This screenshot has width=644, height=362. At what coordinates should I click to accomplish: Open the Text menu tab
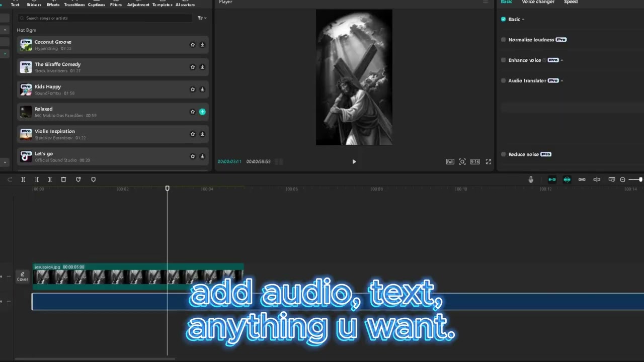[x=15, y=4]
